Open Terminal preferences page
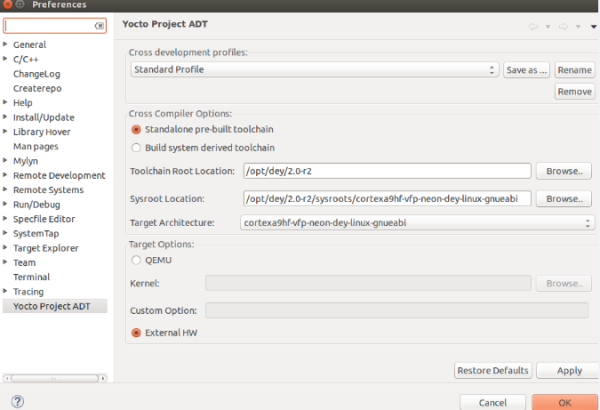 pyautogui.click(x=31, y=277)
